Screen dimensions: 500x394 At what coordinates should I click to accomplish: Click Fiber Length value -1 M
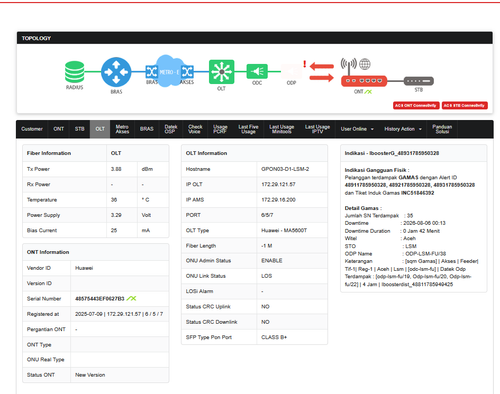(267, 246)
